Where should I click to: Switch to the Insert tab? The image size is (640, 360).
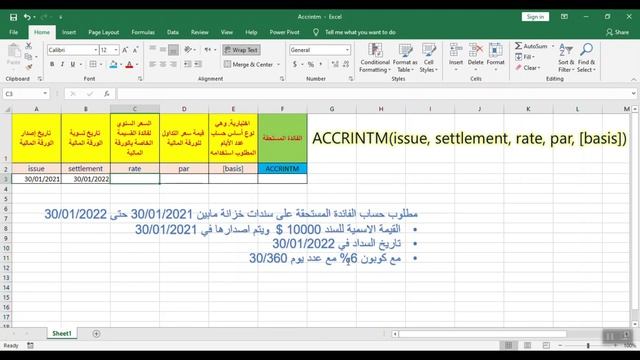[x=69, y=32]
